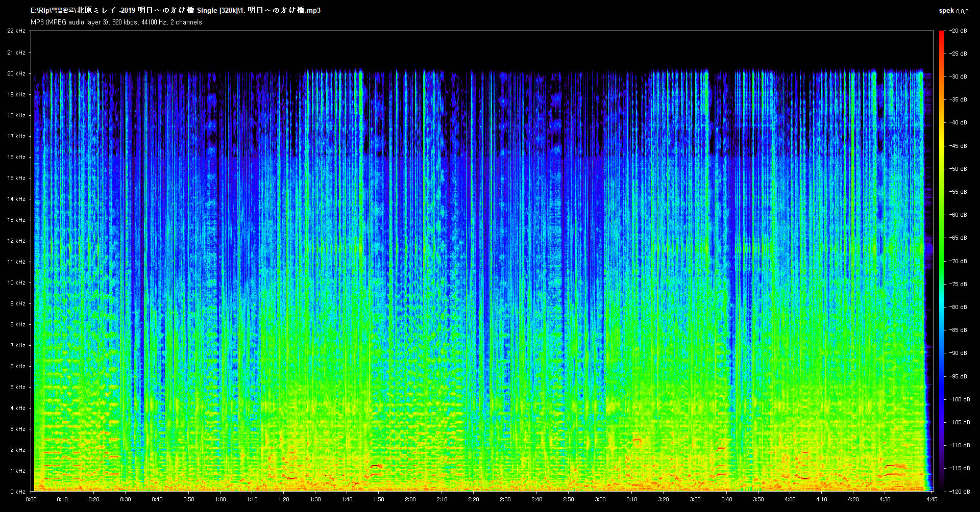
Task: Click the 1:00 time axis label
Action: point(220,499)
